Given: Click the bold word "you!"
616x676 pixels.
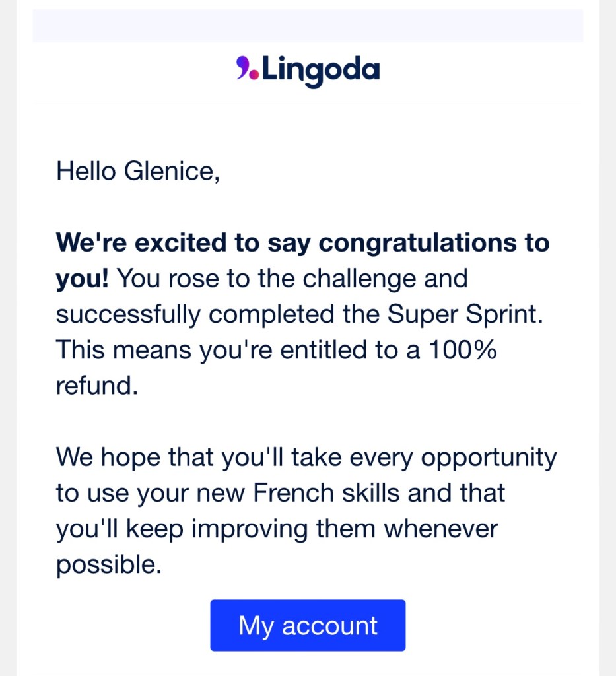Looking at the screenshot, I should (82, 278).
